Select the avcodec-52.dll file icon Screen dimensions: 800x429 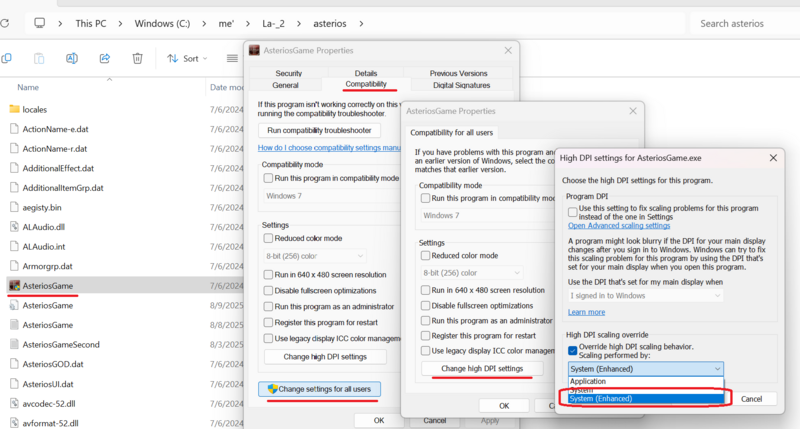pyautogui.click(x=14, y=403)
